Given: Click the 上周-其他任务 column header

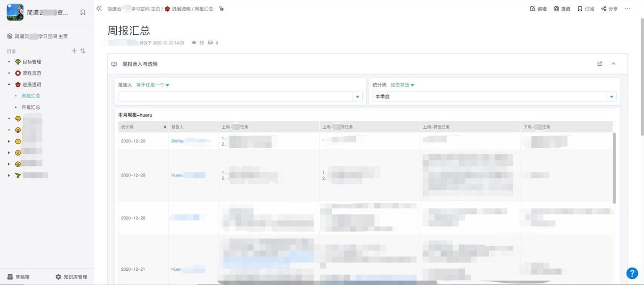Looking at the screenshot, I should pos(470,127).
